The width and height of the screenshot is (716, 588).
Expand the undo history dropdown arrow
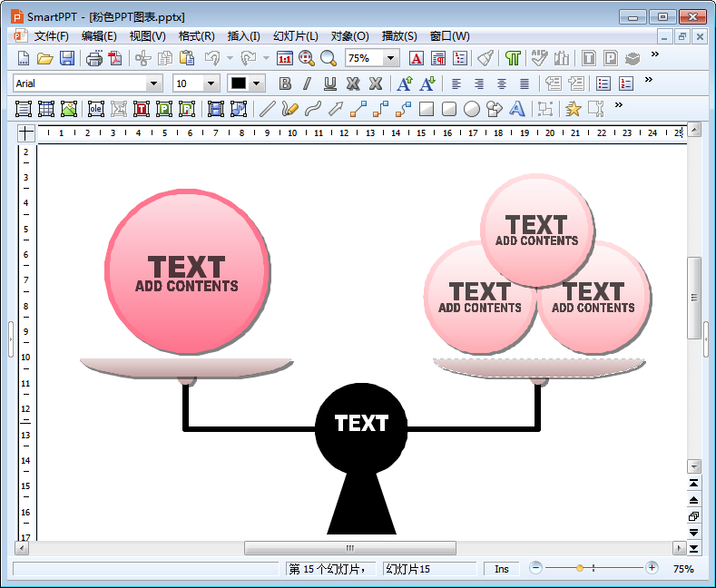230,58
